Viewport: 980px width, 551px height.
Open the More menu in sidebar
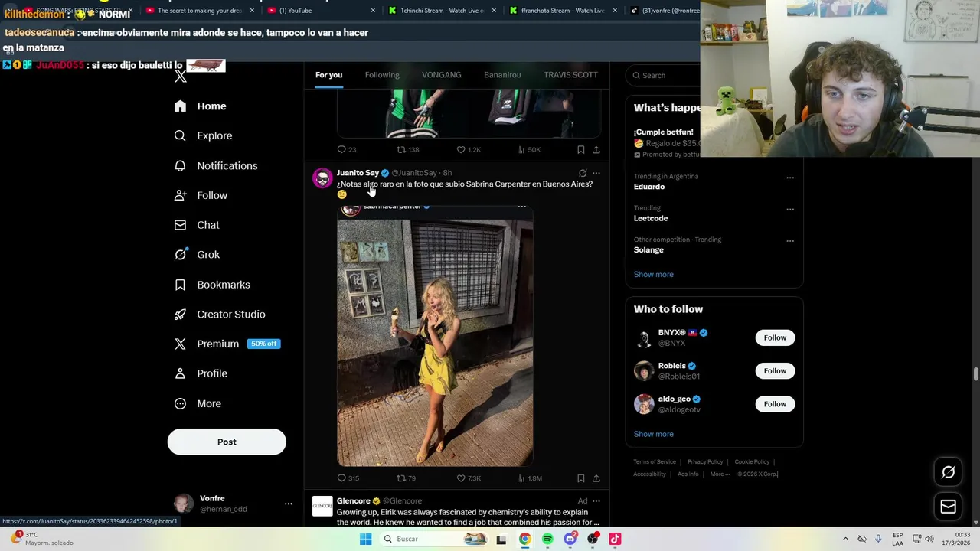(x=198, y=403)
